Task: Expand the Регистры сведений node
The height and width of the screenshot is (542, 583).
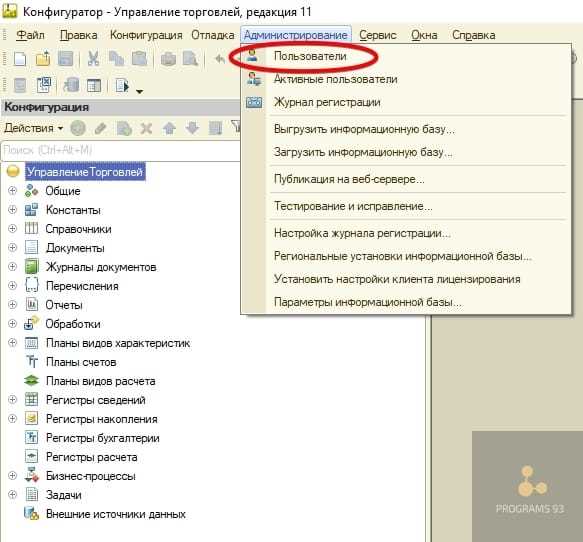Action: pos(12,399)
